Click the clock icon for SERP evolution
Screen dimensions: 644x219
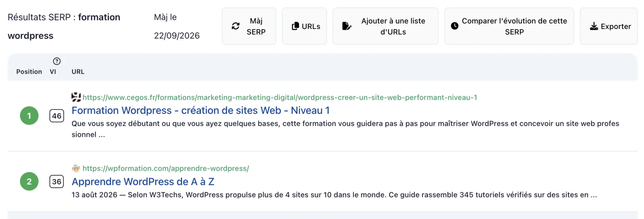click(x=455, y=26)
